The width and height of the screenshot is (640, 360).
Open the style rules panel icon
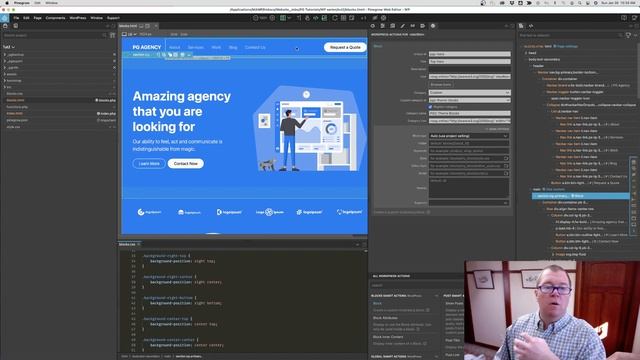click(x=382, y=26)
